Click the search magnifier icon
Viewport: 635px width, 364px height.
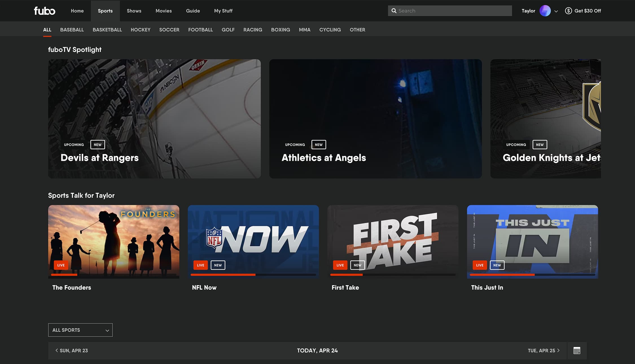click(394, 11)
